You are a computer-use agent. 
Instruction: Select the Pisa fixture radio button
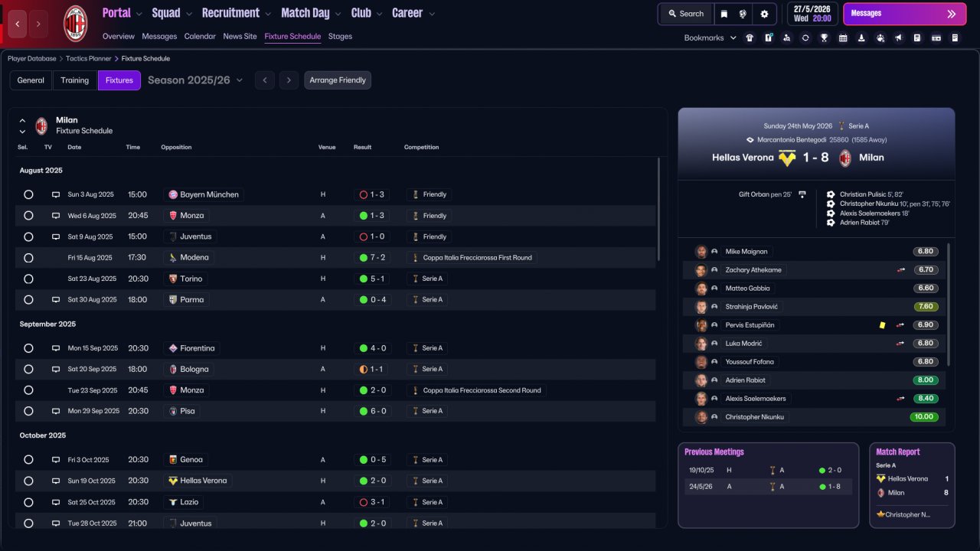click(x=28, y=411)
